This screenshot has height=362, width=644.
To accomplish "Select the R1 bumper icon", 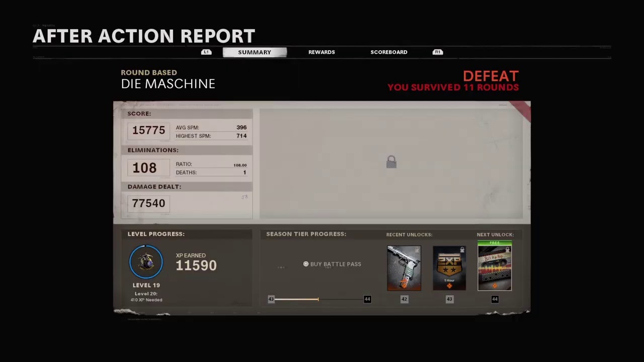I will click(438, 52).
